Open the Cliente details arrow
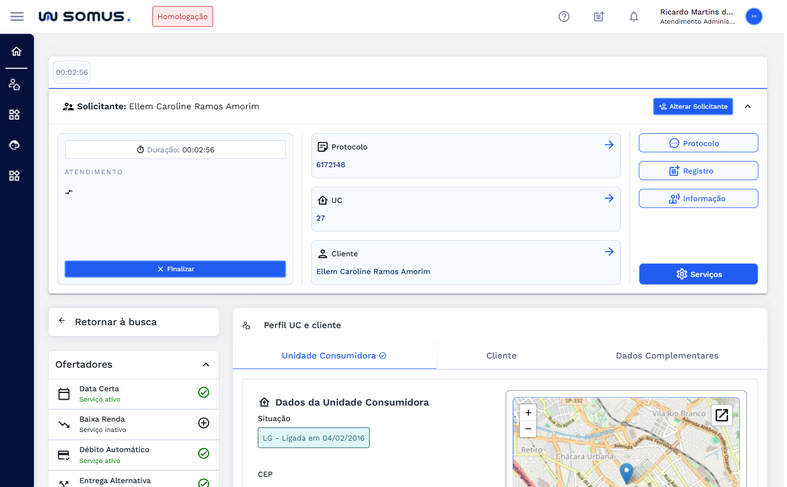 pyautogui.click(x=609, y=252)
